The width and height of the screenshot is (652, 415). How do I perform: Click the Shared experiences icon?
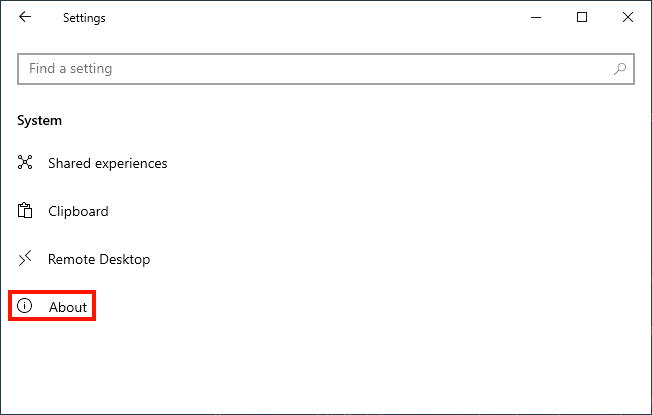click(x=26, y=163)
